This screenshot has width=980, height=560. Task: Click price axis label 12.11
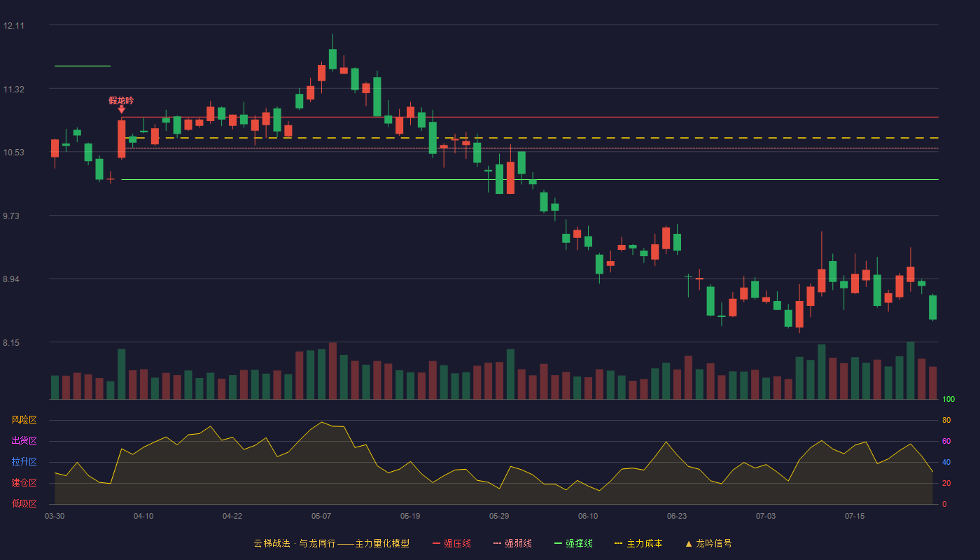(13, 26)
